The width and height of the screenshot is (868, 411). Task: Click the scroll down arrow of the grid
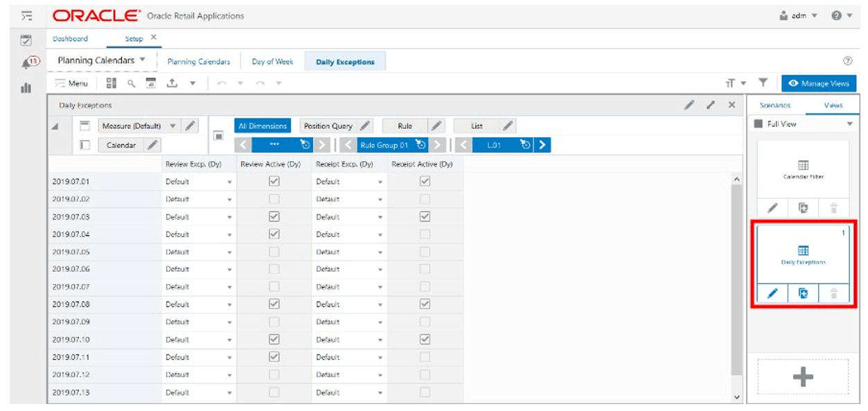[x=736, y=397]
